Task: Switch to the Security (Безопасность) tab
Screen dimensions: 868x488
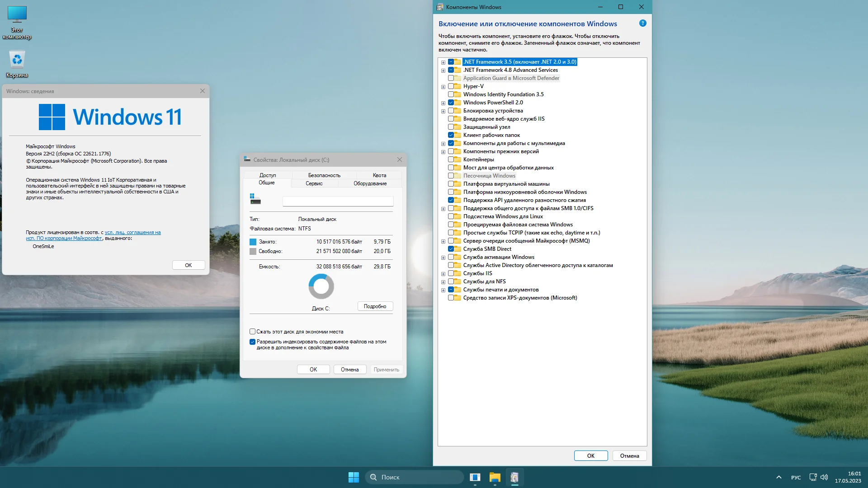Action: pyautogui.click(x=324, y=175)
